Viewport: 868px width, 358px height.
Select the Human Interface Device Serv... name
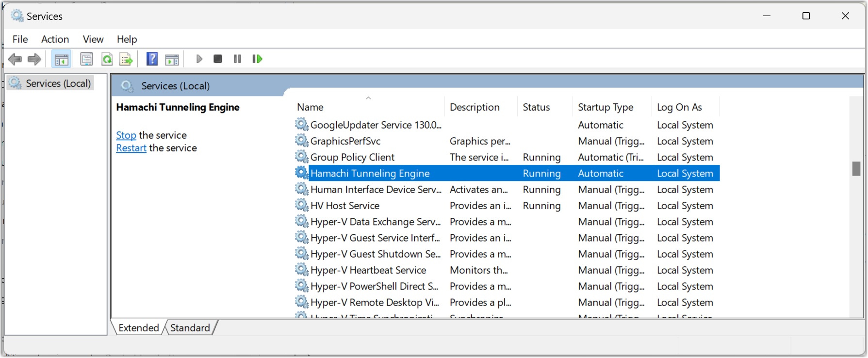(376, 190)
